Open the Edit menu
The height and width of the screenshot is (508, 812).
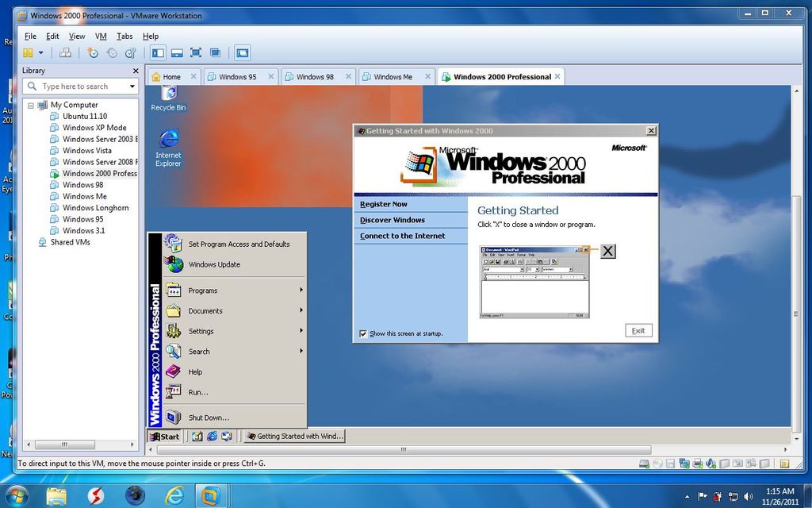point(52,37)
